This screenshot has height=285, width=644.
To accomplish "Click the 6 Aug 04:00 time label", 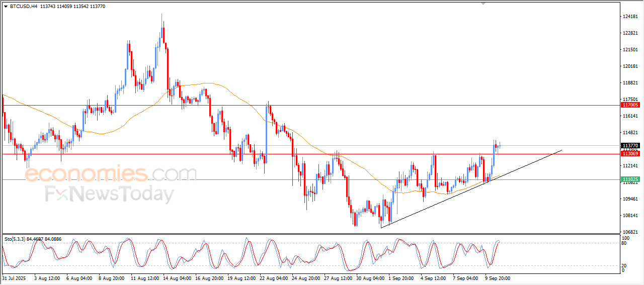I will 79,278.
